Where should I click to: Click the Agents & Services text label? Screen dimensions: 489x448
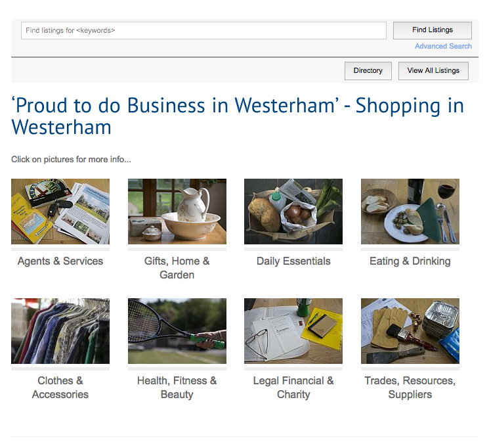(60, 261)
